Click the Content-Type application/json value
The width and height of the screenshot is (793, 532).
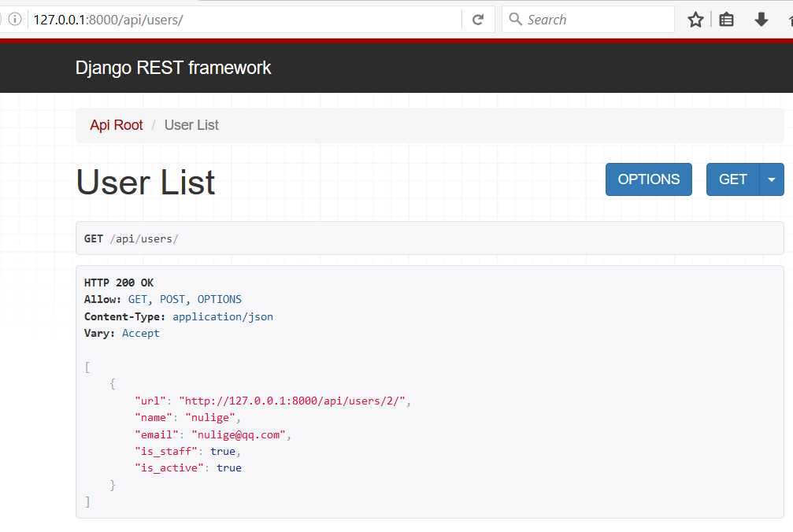coord(223,317)
